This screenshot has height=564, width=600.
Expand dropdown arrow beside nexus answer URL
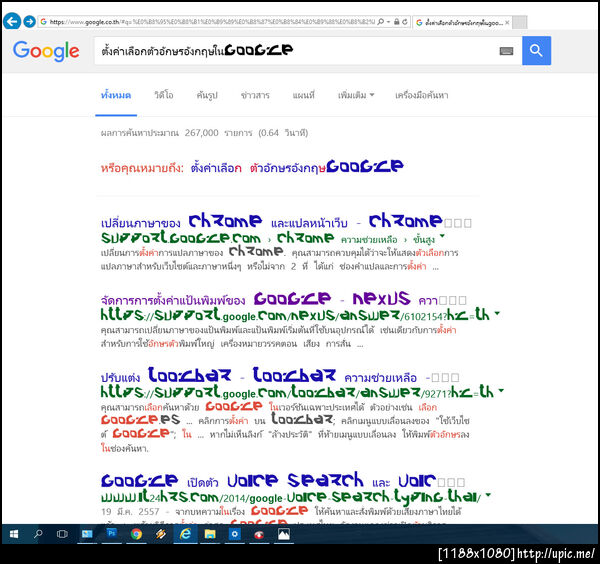click(497, 313)
